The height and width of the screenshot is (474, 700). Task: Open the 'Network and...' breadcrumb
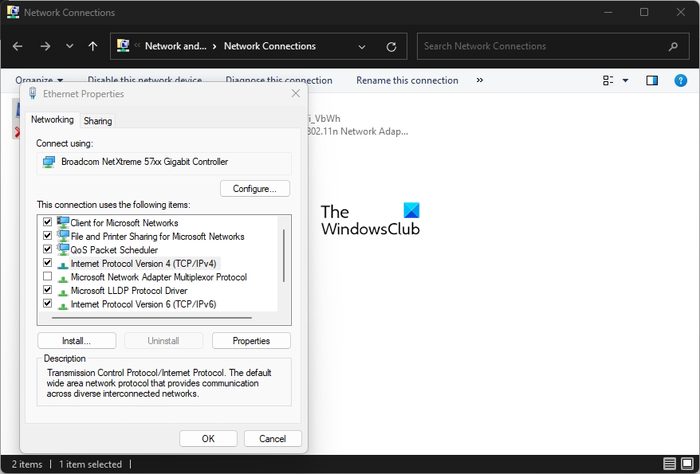click(x=175, y=46)
